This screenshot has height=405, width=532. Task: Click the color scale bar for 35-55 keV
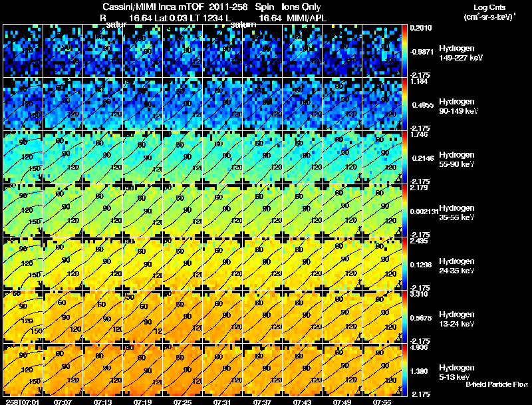404,211
